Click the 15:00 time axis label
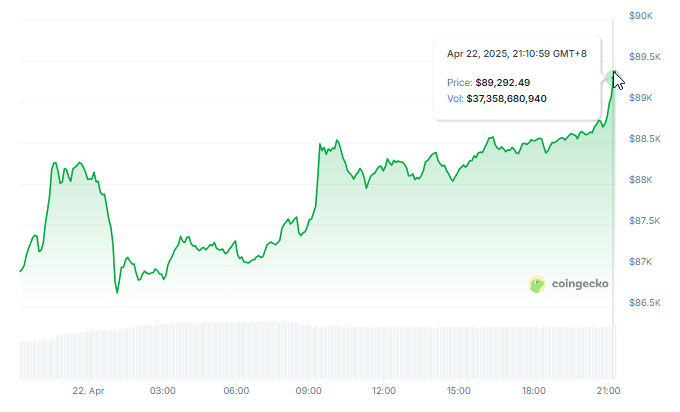This screenshot has height=412, width=680. (x=458, y=390)
